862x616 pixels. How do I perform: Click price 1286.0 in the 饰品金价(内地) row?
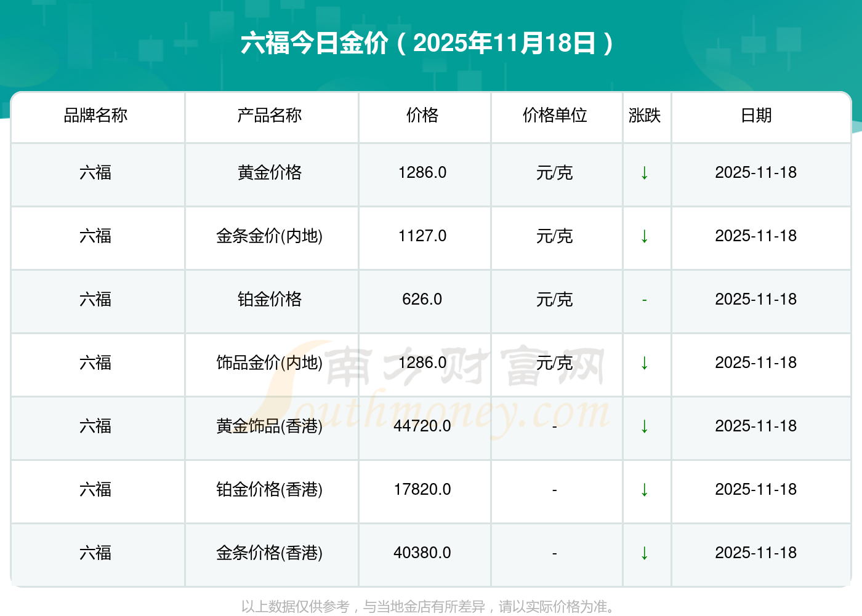[422, 362]
